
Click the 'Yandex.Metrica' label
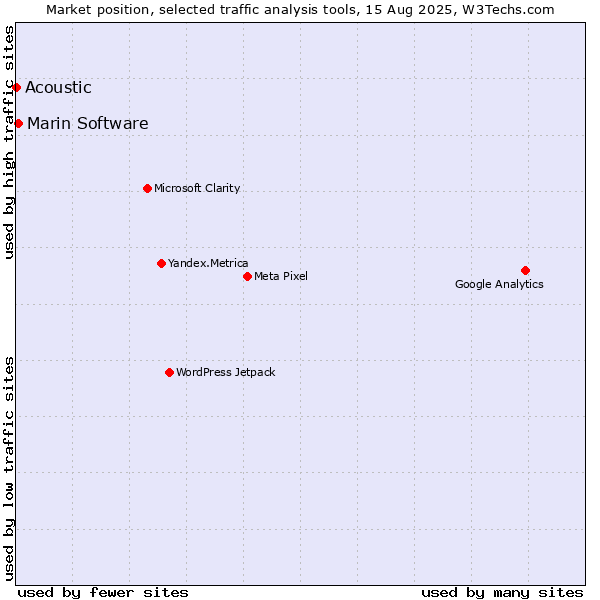[208, 263]
